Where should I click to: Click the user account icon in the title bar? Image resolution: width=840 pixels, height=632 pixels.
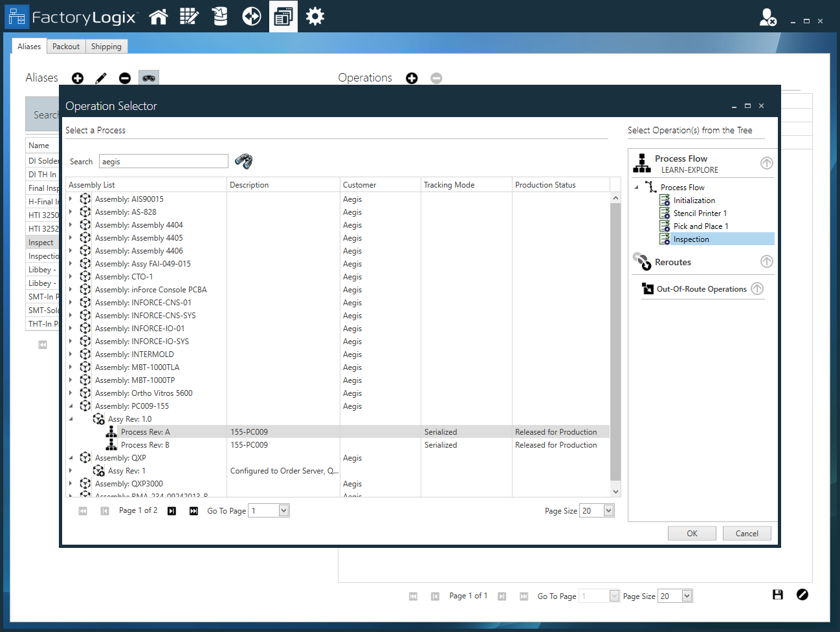tap(766, 18)
